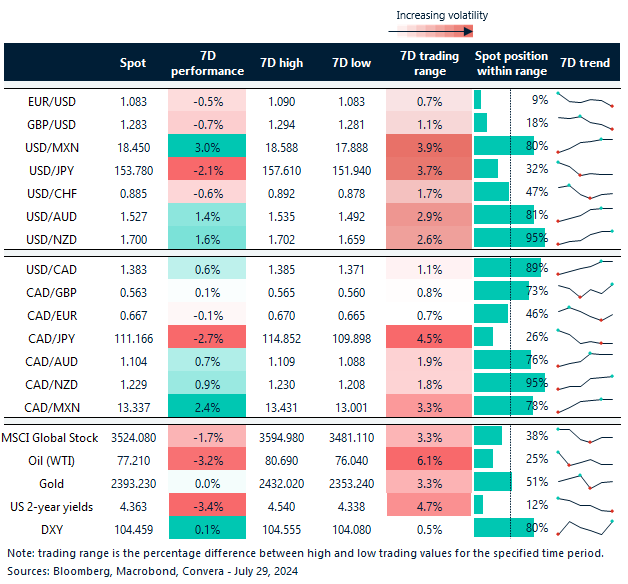Select the 7D performance column header

pos(208,63)
